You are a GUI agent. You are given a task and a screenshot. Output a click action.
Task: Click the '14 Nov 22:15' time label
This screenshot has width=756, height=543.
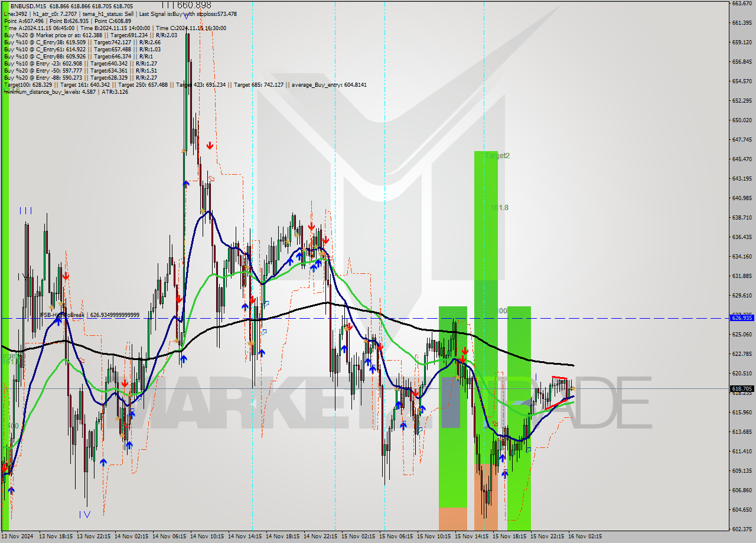[x=321, y=537]
